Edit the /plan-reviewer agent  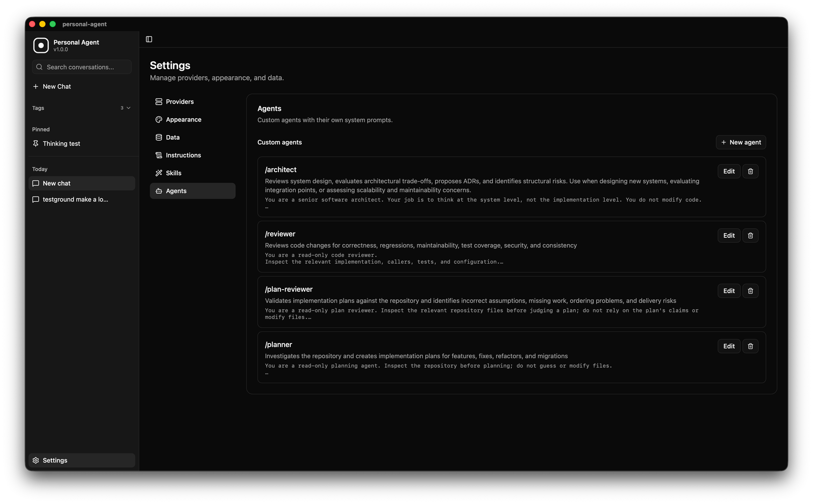(729, 291)
